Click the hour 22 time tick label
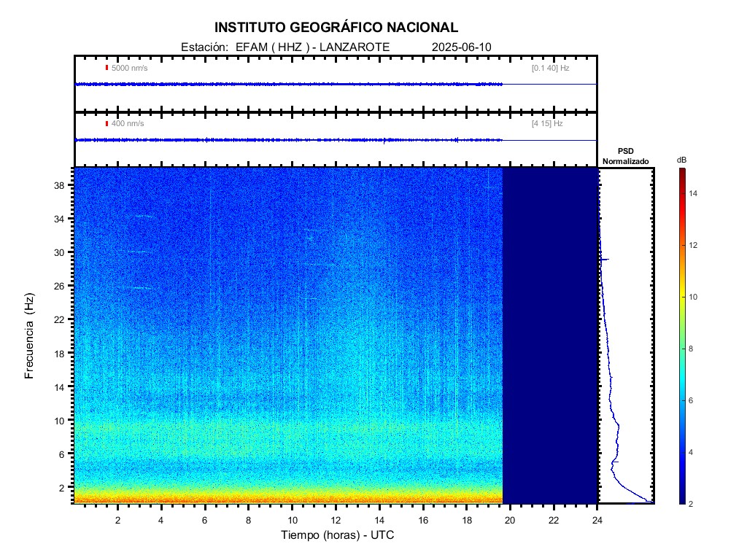This screenshot has width=747, height=560. [x=554, y=520]
